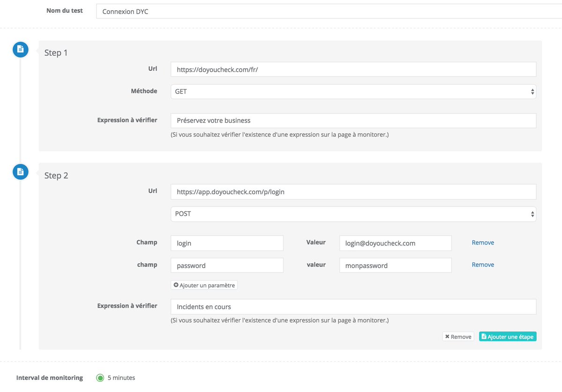The image size is (562, 392).
Task: Focus the Nom du test field
Action: 329,11
